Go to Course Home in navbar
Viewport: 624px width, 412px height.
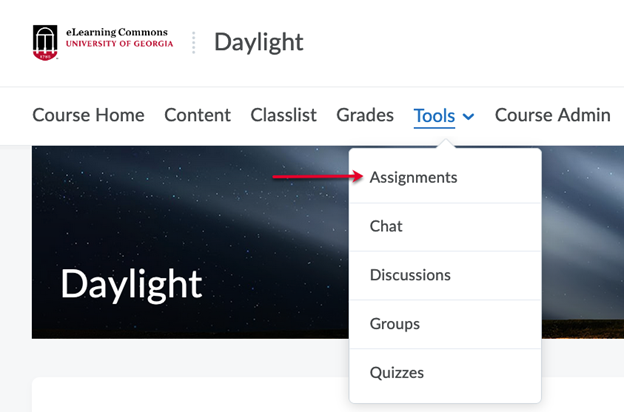pyautogui.click(x=88, y=115)
